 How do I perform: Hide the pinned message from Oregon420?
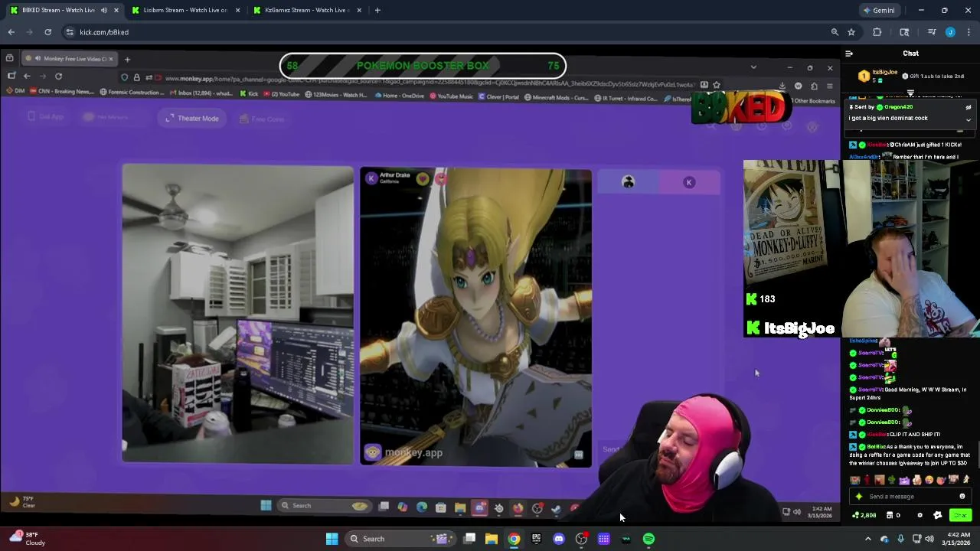[969, 107]
